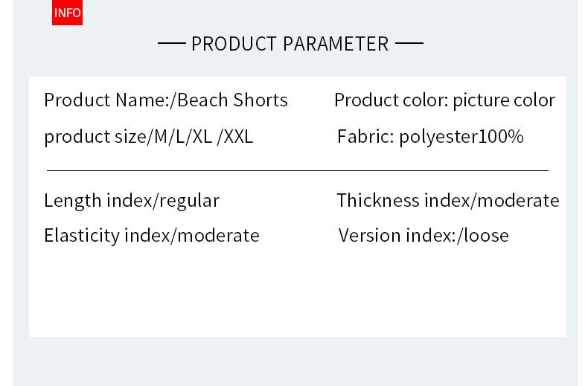Click the dash left of PRODUCT PARAMETER
The width and height of the screenshot is (588, 386).
171,44
